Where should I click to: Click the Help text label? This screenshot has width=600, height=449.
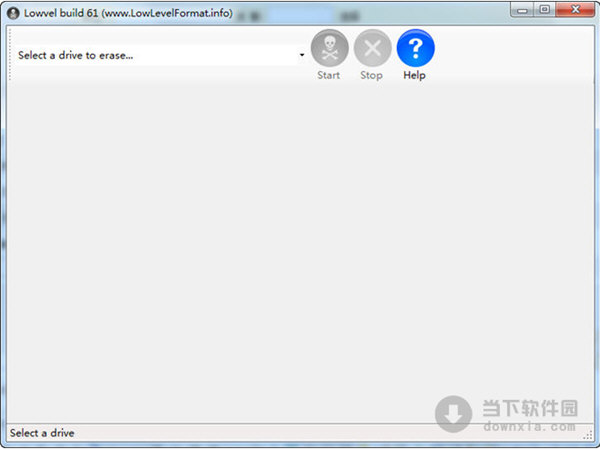[x=415, y=76]
